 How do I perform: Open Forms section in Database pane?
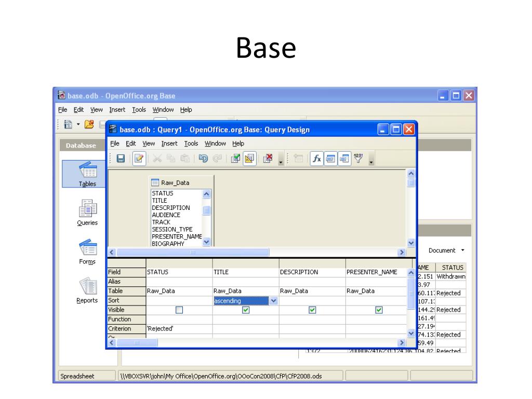(x=87, y=252)
